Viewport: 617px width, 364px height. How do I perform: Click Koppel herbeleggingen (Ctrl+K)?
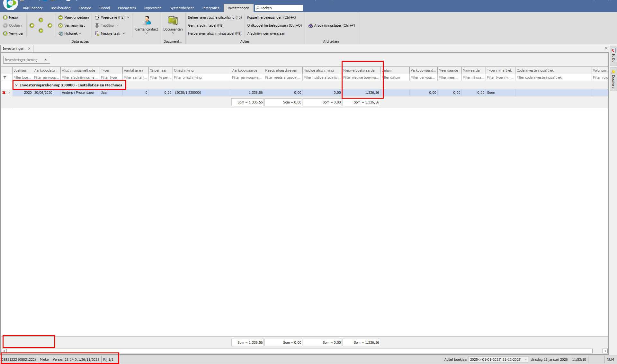coord(271,17)
